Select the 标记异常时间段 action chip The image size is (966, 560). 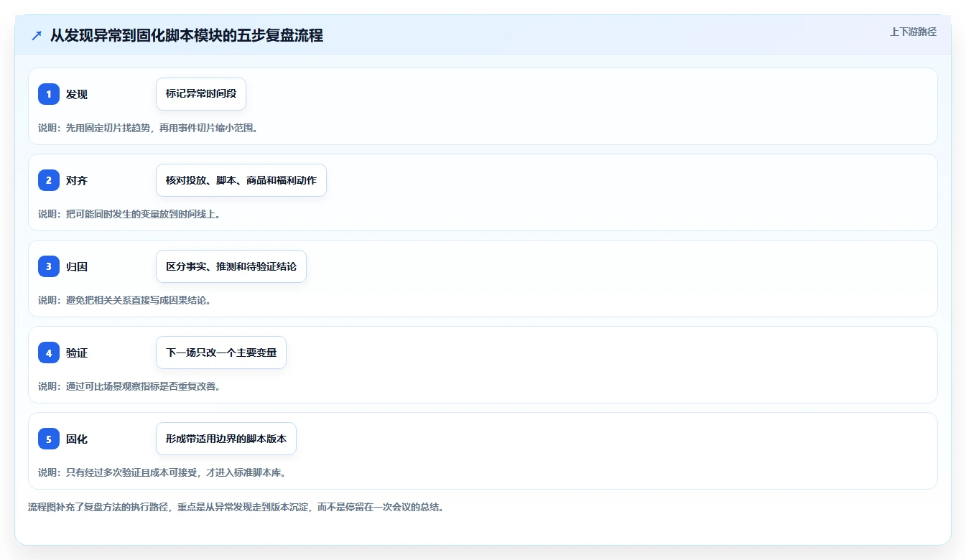pyautogui.click(x=201, y=94)
